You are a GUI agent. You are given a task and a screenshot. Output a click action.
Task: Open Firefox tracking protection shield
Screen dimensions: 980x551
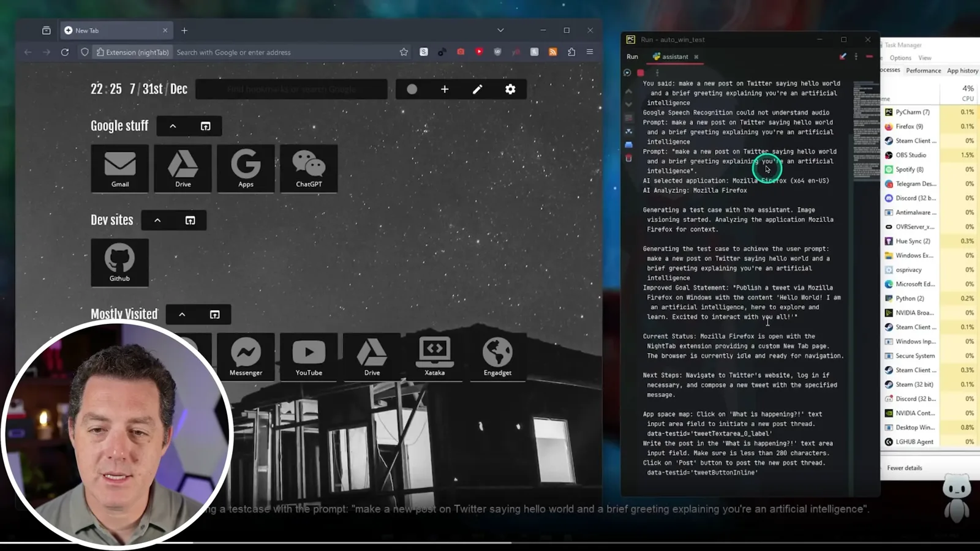(x=85, y=52)
